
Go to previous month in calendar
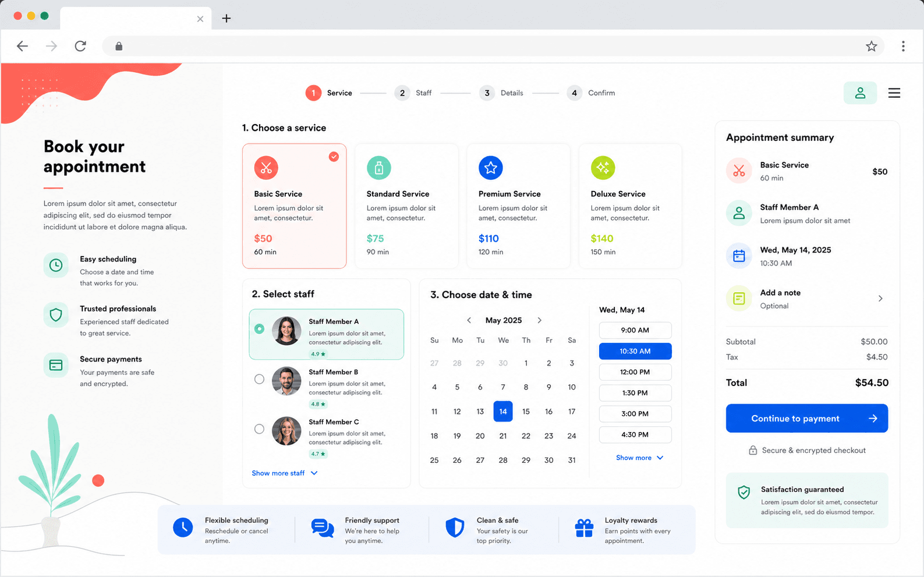click(x=469, y=320)
